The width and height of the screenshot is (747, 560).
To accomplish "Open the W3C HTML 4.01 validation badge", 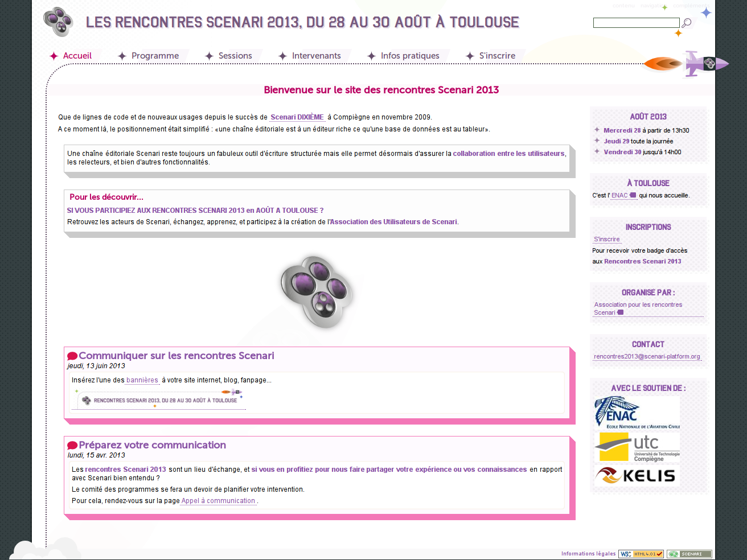I will [x=641, y=554].
